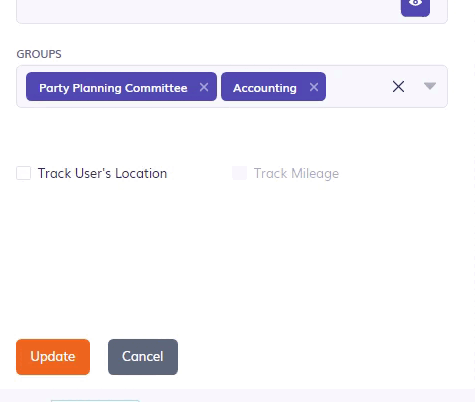Select the Party Planning Committee chip label
The height and width of the screenshot is (402, 475).
click(x=113, y=88)
